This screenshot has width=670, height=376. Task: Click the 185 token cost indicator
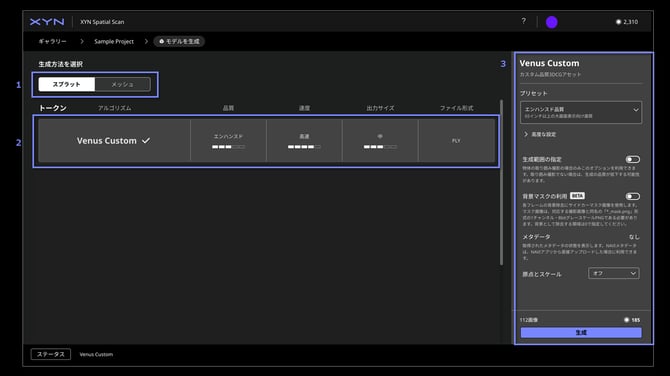pyautogui.click(x=632, y=320)
